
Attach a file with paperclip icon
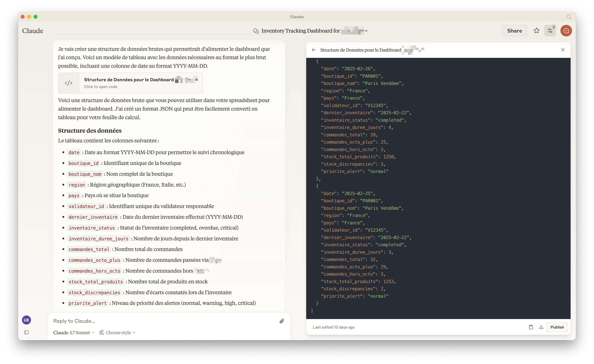pos(282,321)
